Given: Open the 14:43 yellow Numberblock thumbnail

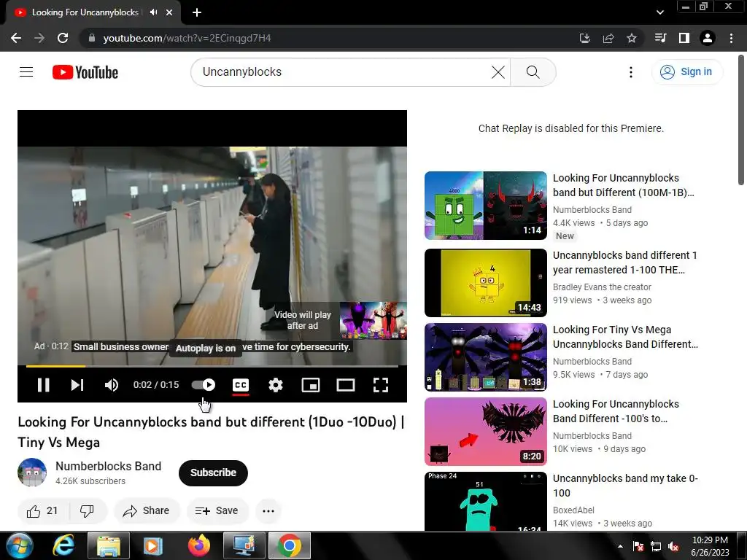Looking at the screenshot, I should (485, 283).
